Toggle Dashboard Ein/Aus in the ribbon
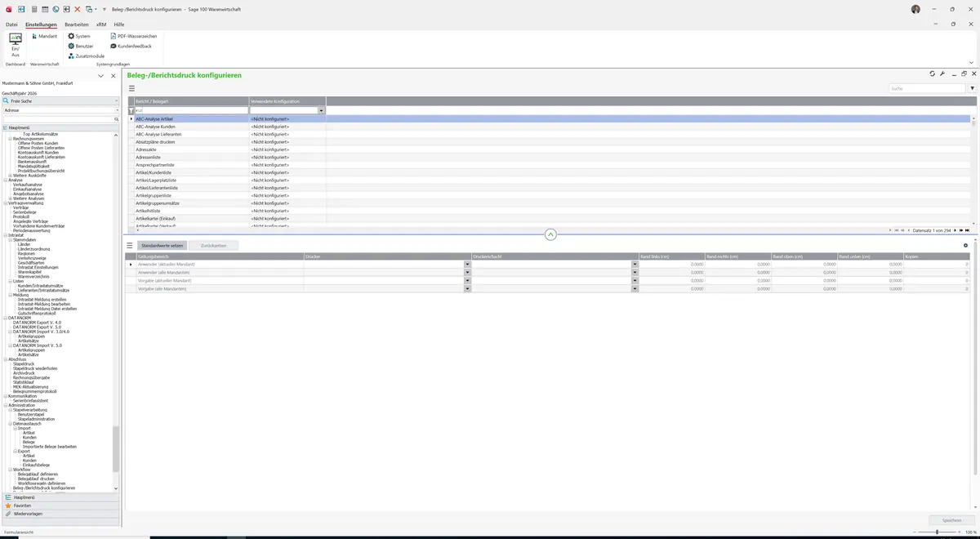The width and height of the screenshot is (980, 539). [16, 45]
